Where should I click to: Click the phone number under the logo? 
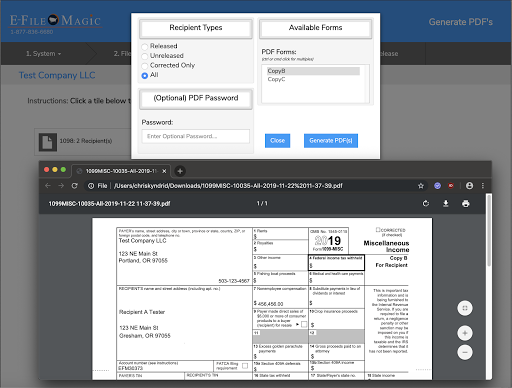pyautogui.click(x=32, y=32)
